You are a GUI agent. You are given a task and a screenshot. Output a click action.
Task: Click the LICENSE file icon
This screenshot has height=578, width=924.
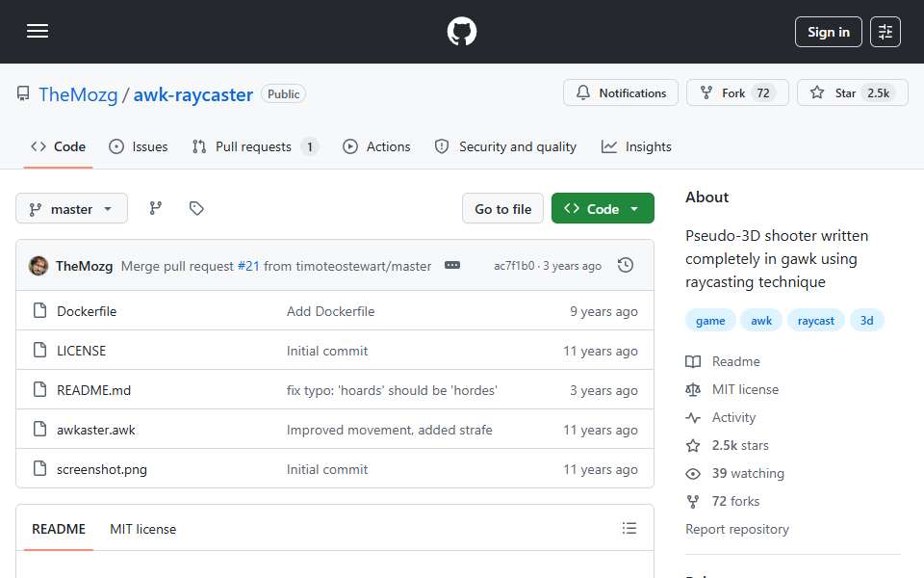pyautogui.click(x=40, y=350)
